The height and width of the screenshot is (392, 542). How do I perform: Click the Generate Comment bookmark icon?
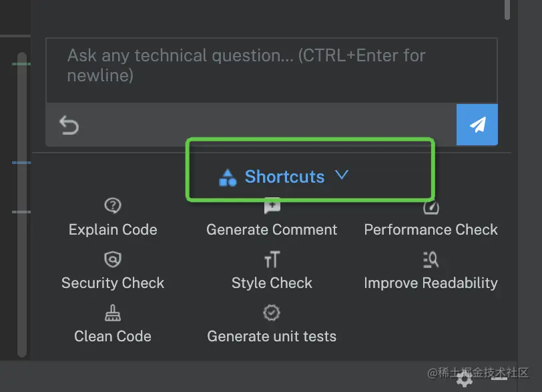[x=272, y=205]
